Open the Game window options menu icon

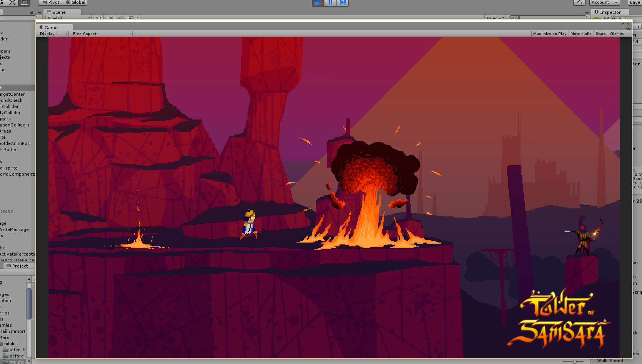click(628, 28)
